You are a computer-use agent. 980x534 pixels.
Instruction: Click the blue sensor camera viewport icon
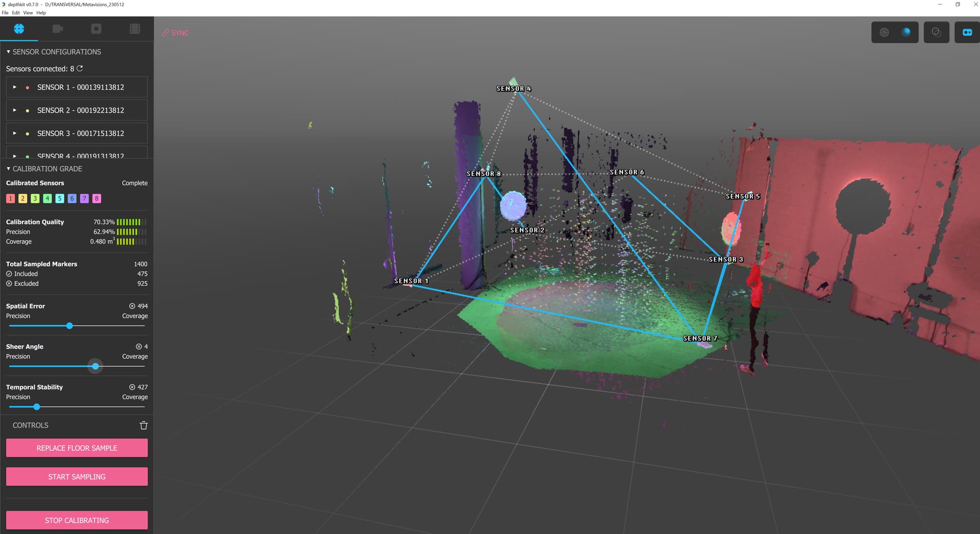(x=967, y=32)
